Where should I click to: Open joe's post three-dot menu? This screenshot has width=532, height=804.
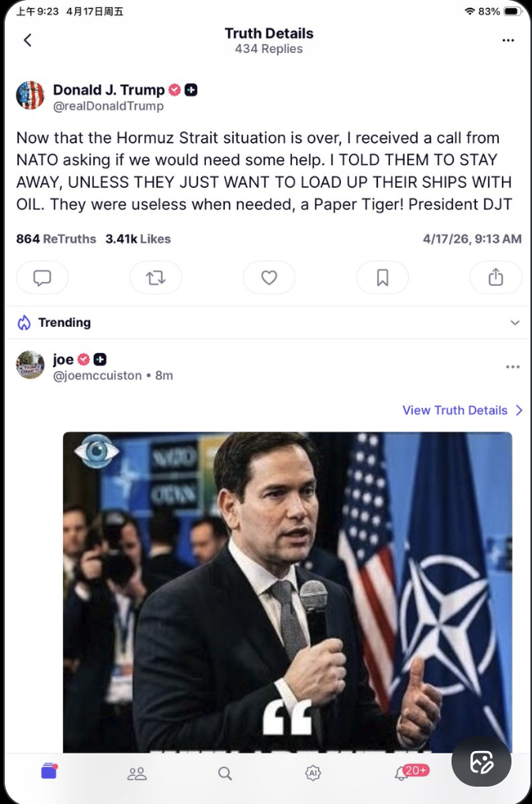point(513,366)
